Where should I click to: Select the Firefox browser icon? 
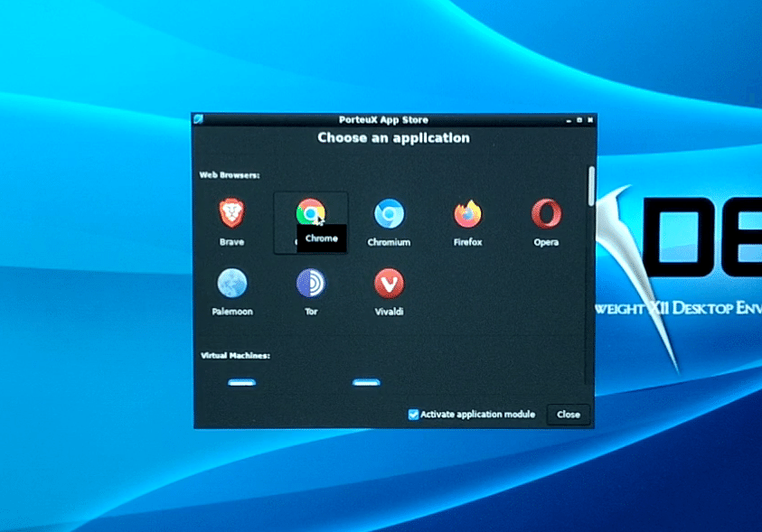467,213
